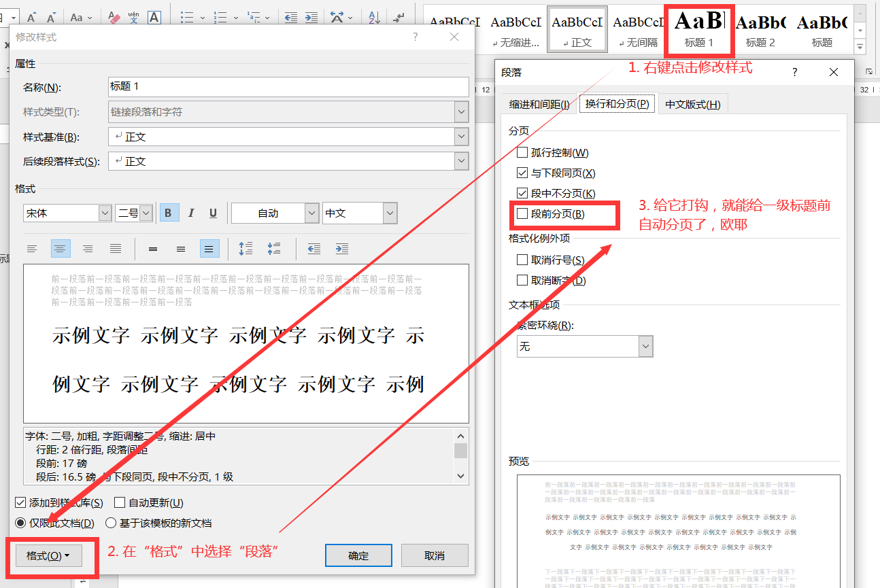This screenshot has height=588, width=880.
Task: Open 样式基准 dropdown
Action: pyautogui.click(x=461, y=137)
